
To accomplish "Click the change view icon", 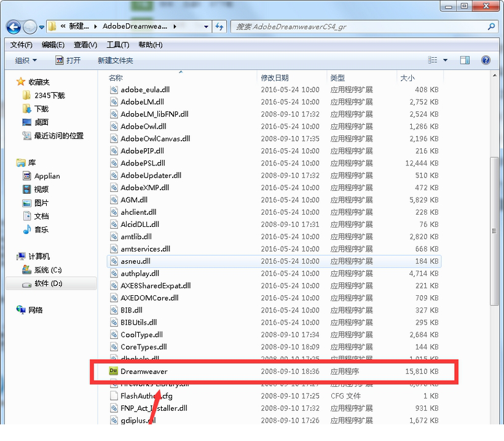I will 432,60.
